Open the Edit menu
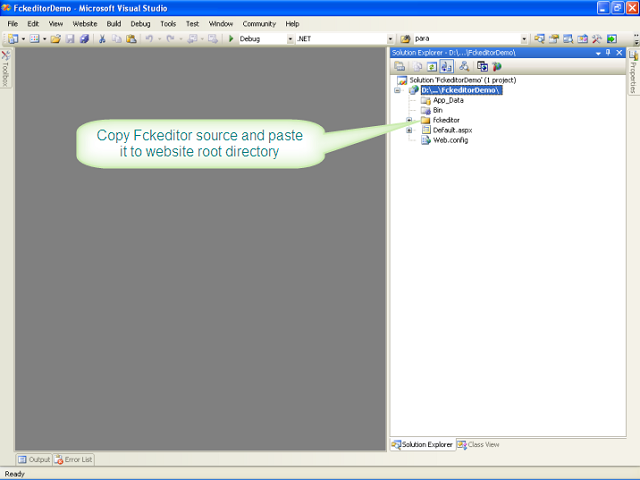Screen dimensions: 640x480 [x=33, y=24]
